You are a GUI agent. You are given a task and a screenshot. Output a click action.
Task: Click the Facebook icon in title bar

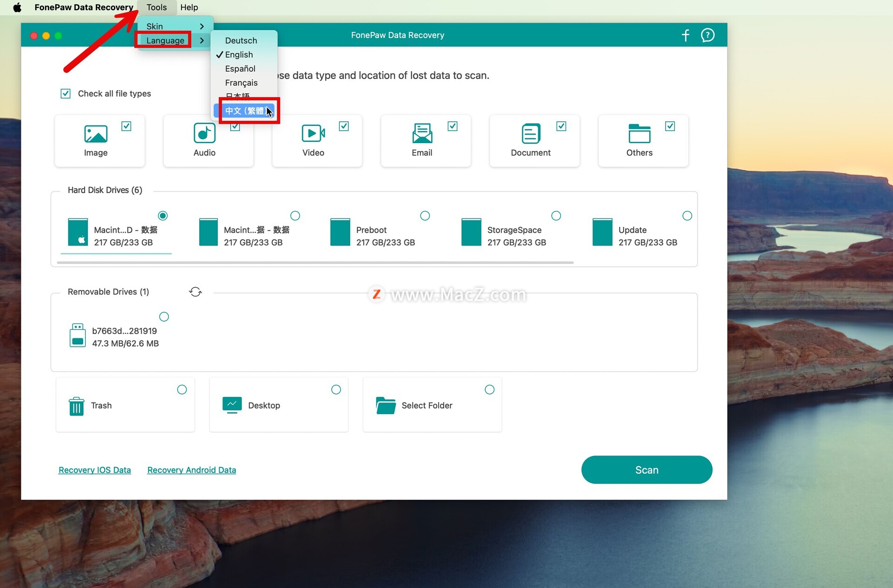point(685,35)
